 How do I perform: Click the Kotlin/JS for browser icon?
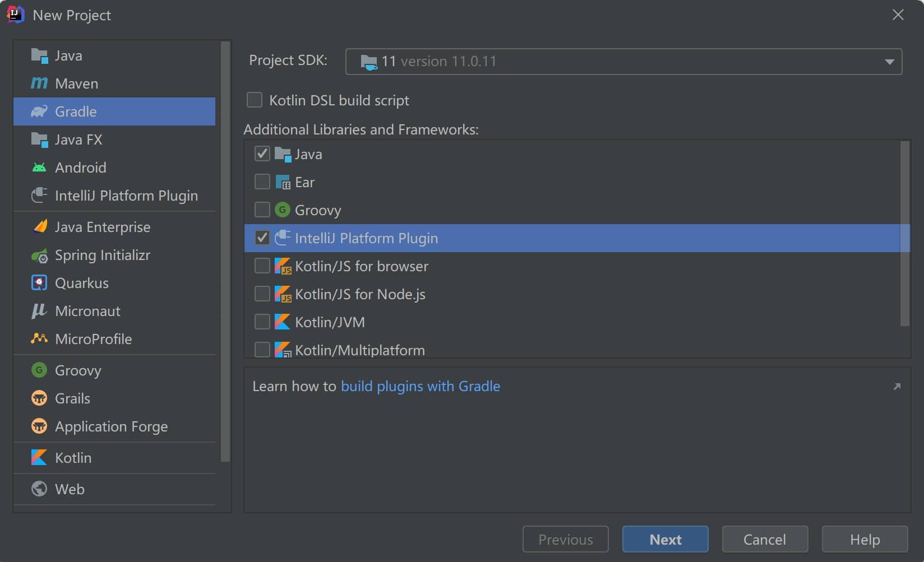pos(283,266)
